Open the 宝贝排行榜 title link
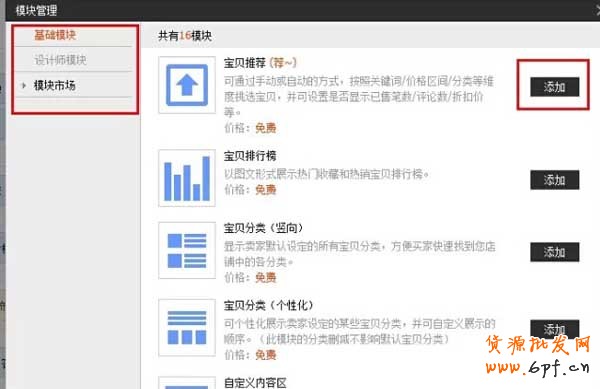The height and width of the screenshot is (389, 600). [250, 156]
